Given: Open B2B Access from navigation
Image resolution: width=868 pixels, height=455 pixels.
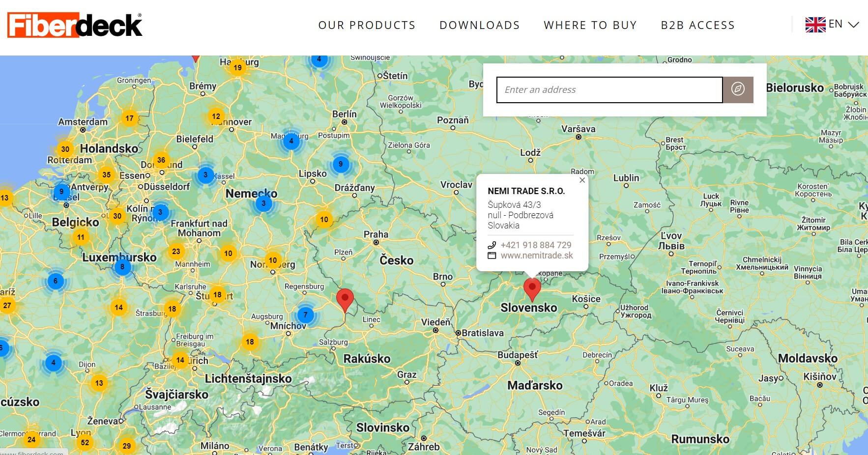Looking at the screenshot, I should (698, 25).
